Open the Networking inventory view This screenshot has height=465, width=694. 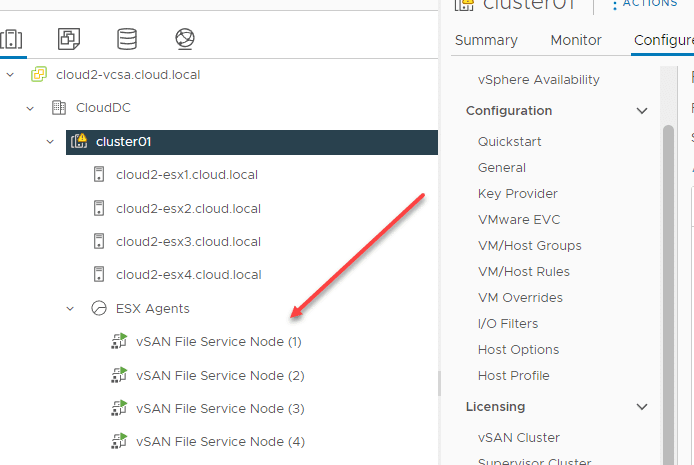coord(185,39)
